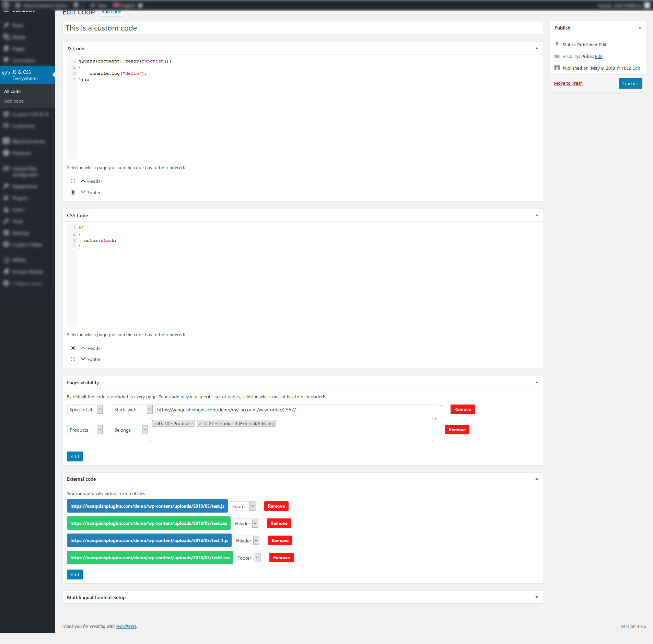
Task: Click the Move to Trash link
Action: (568, 83)
